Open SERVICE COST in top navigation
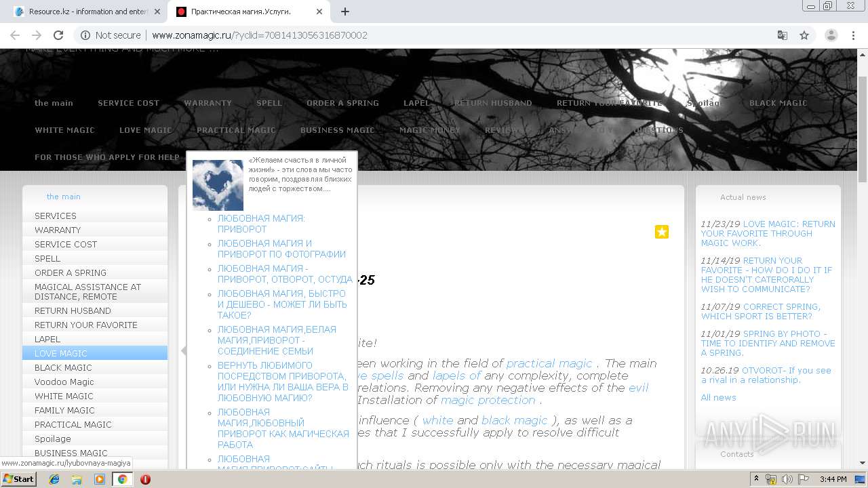Viewport: 868px width, 488px height. point(128,103)
